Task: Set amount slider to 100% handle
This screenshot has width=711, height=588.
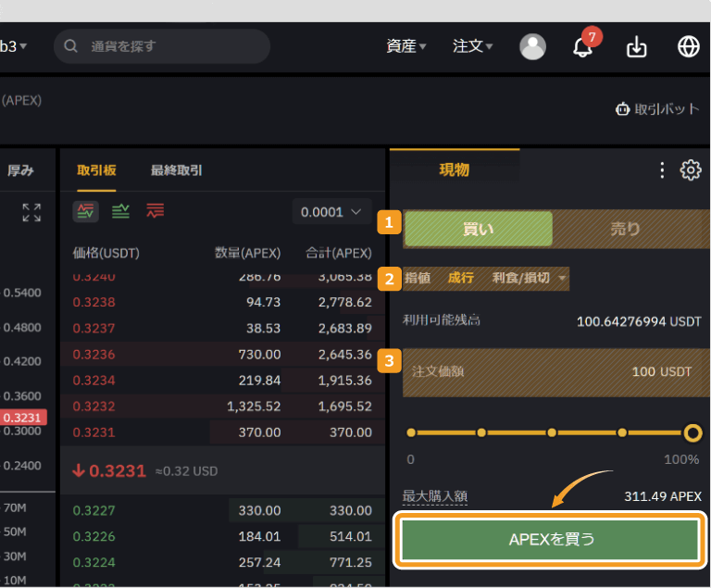Action: [x=692, y=432]
